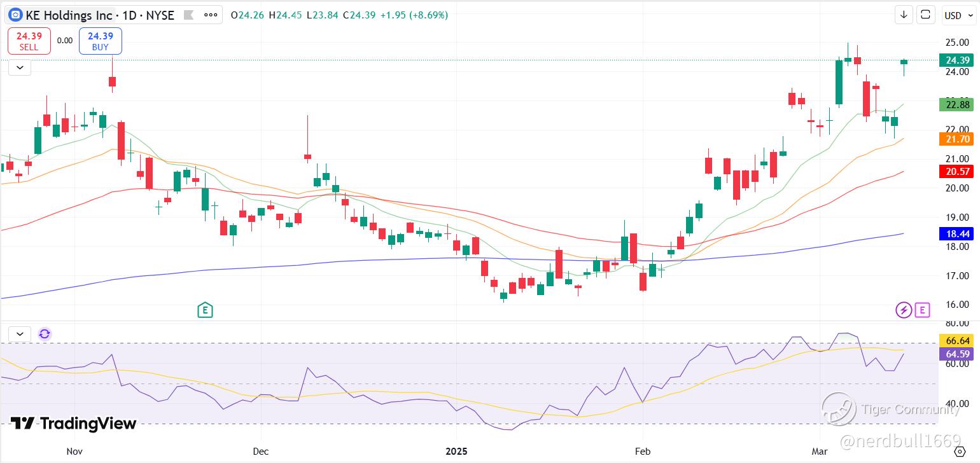Viewport: 980px width, 463px height.
Task: Collapse the indicator legend chevron under SELL
Action: point(20,67)
